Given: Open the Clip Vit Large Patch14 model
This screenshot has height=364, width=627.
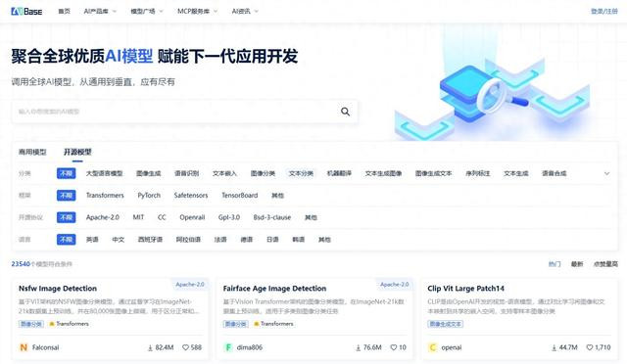Looking at the screenshot, I should 466,289.
